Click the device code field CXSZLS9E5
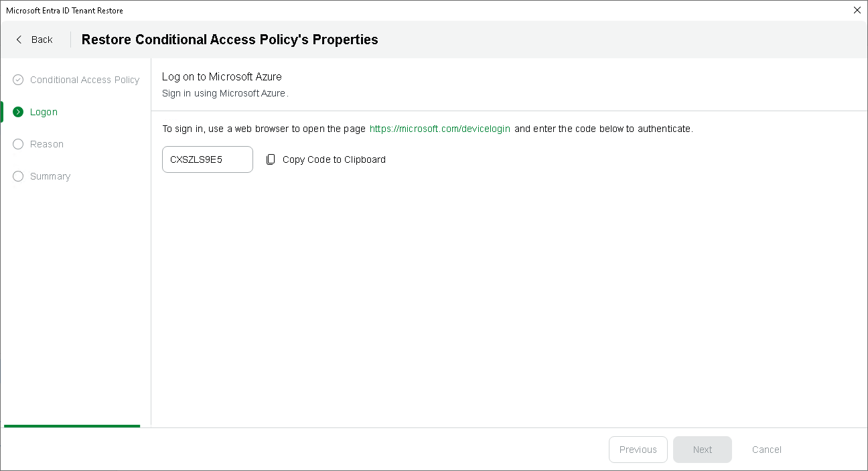The image size is (868, 471). pyautogui.click(x=208, y=159)
